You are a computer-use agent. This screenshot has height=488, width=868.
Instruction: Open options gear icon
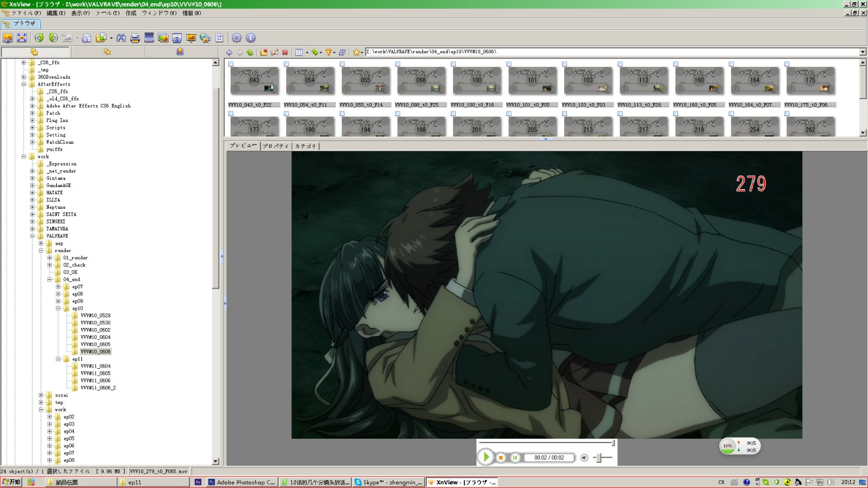pyautogui.click(x=237, y=38)
